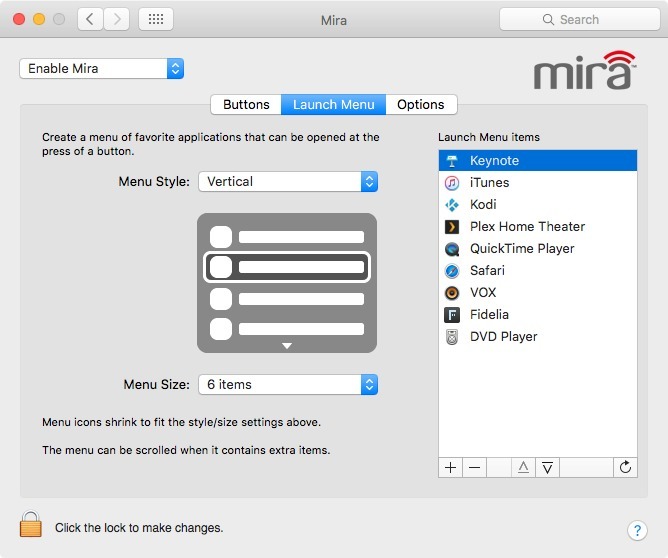This screenshot has height=558, width=668.
Task: Remove the selected launch menu item
Action: pyautogui.click(x=474, y=468)
